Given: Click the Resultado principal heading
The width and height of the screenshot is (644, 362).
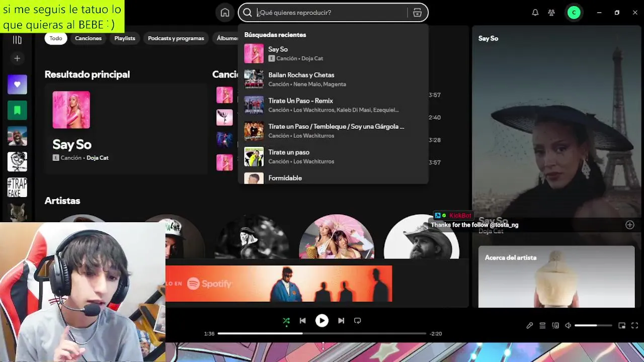Looking at the screenshot, I should (87, 74).
